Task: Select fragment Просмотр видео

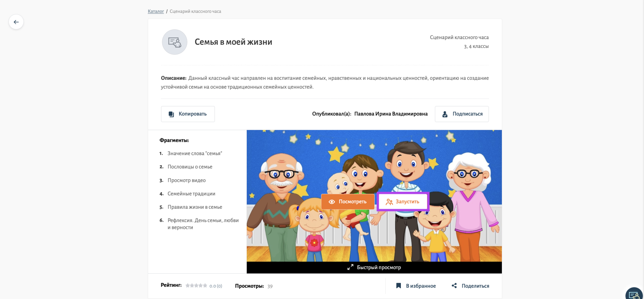Action: click(187, 181)
